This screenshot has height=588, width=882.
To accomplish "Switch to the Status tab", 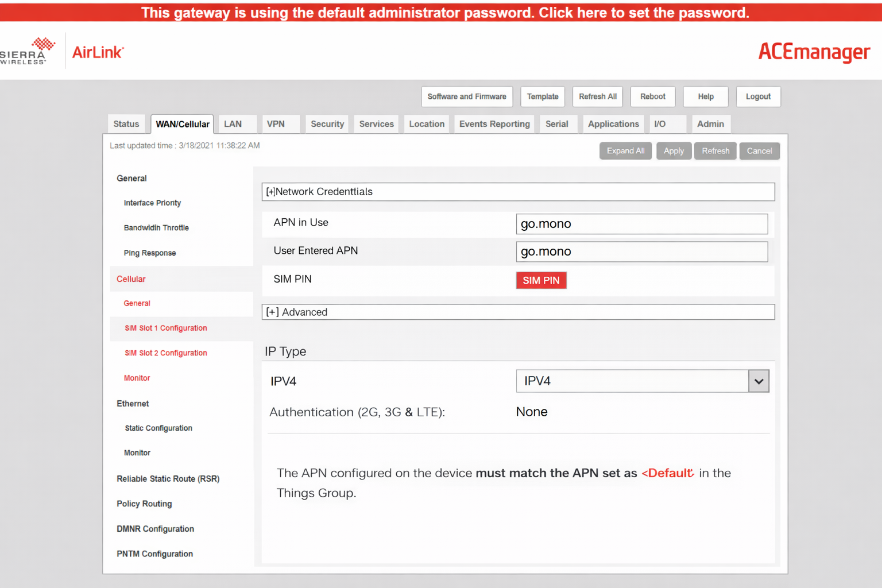I will click(126, 124).
